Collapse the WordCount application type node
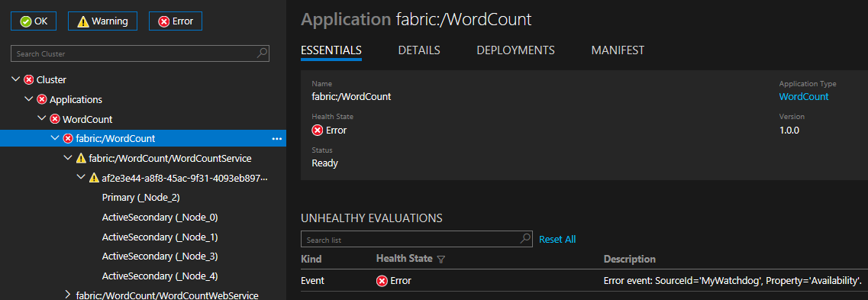Viewport: 868px width, 300px height. coord(42,119)
